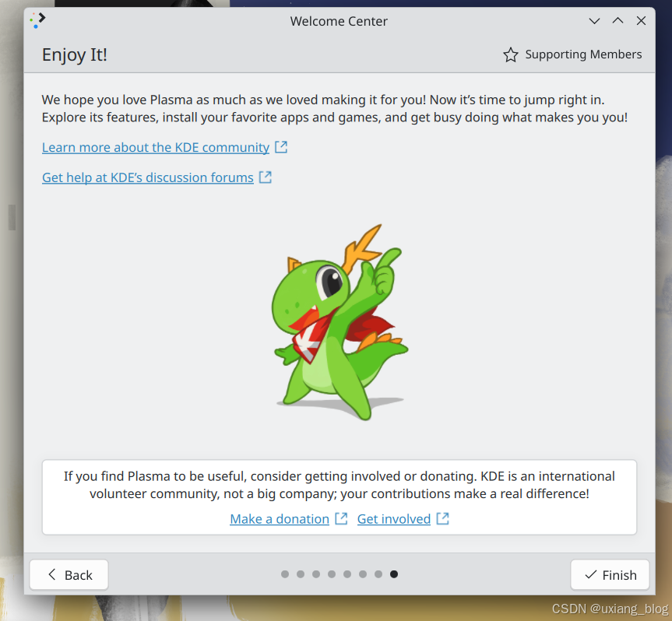
Task: Maximize the Welcome Center window
Action: 617,20
